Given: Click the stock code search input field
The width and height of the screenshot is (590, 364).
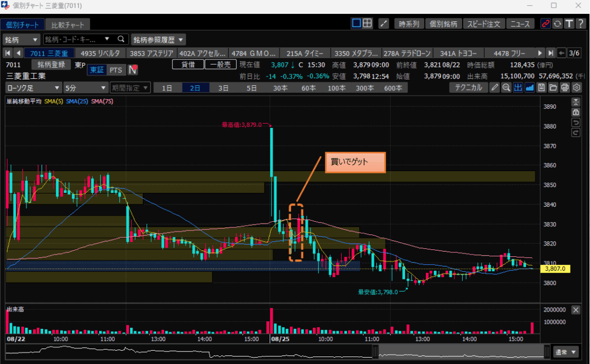Looking at the screenshot, I should (x=79, y=40).
